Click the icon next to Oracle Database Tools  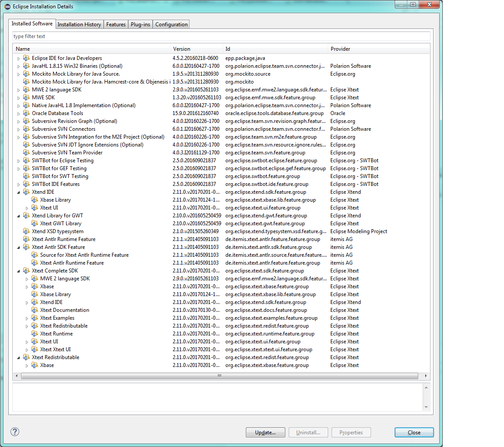click(x=26, y=113)
